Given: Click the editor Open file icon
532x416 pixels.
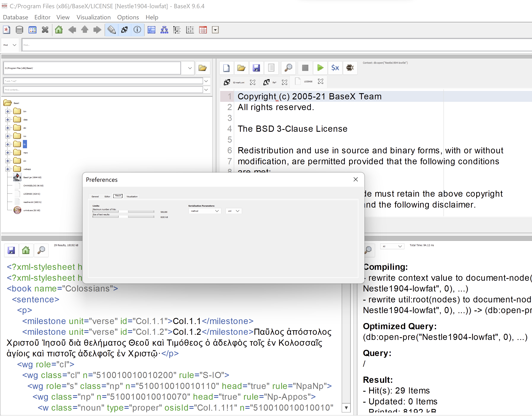Looking at the screenshot, I should (241, 68).
